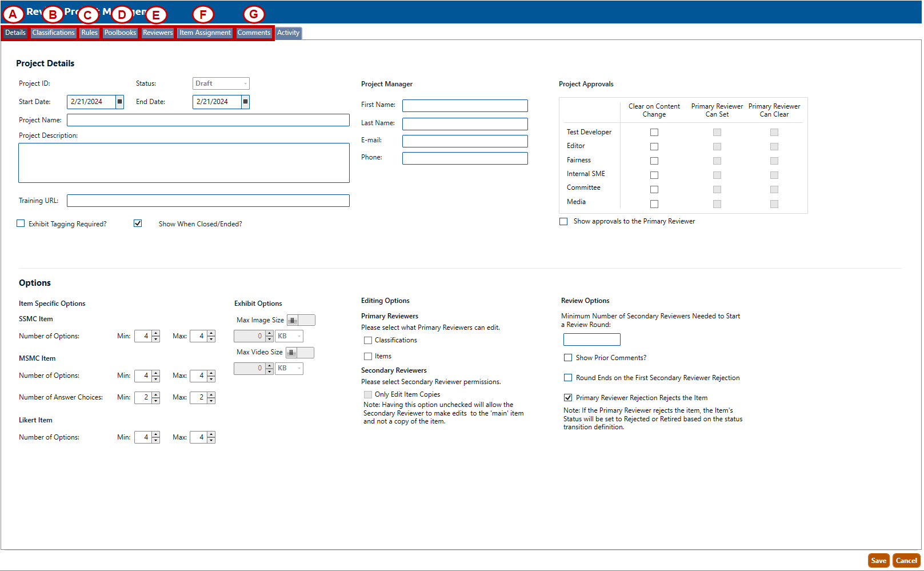Click the Project Name input field
924x571 pixels.
(208, 120)
